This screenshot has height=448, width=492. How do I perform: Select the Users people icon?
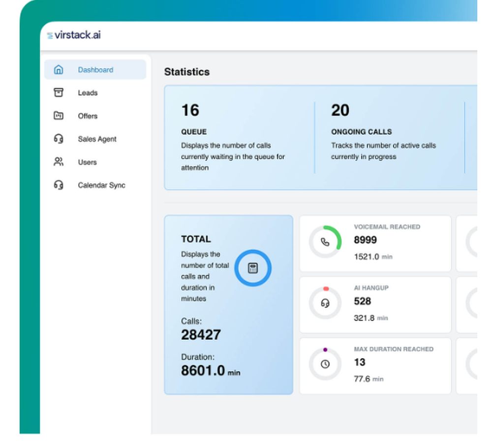[59, 162]
